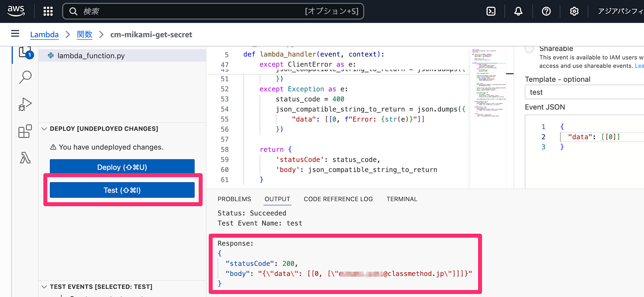Click the Test button
Image resolution: width=644 pixels, height=297 pixels.
pyautogui.click(x=122, y=190)
